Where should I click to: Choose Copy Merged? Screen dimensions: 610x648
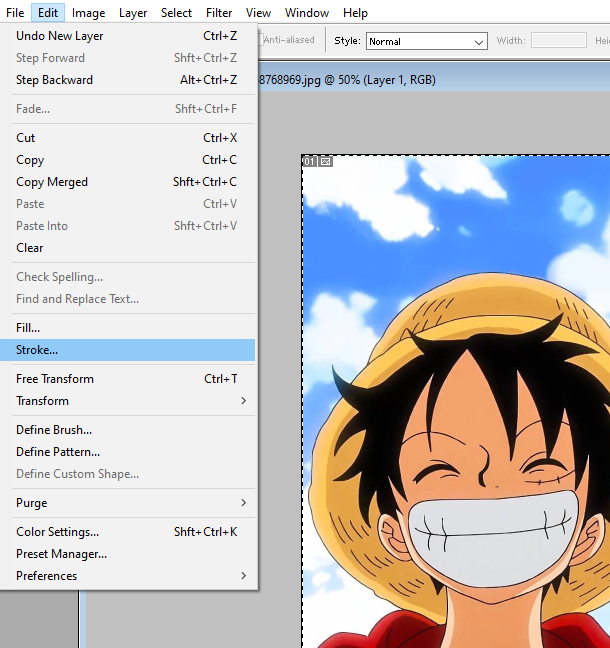[x=127, y=182]
